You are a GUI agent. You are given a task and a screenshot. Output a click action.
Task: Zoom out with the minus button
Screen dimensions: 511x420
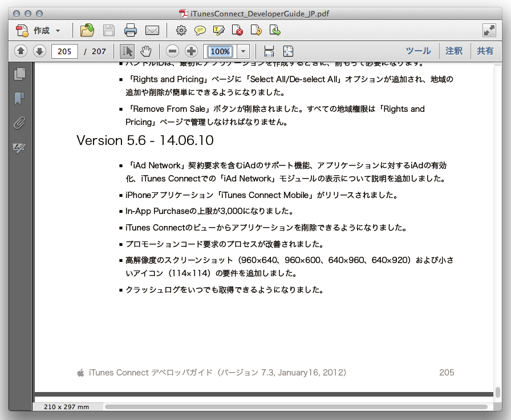point(172,51)
